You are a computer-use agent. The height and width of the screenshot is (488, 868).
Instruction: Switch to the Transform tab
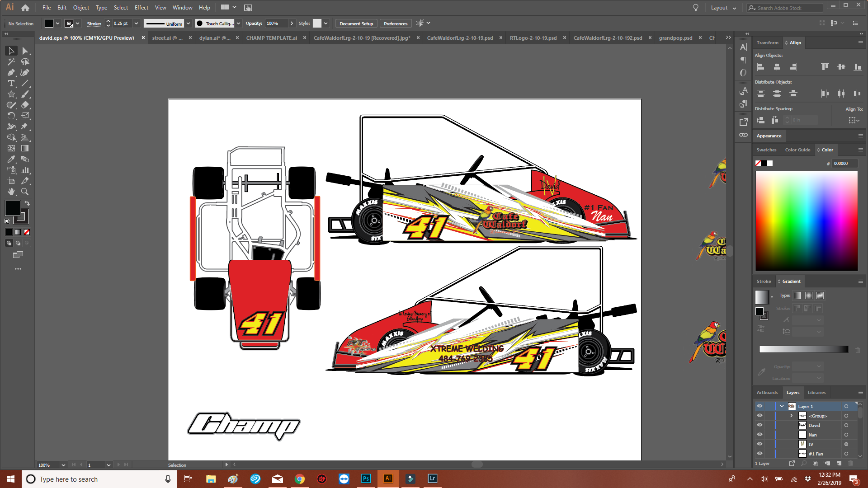768,43
